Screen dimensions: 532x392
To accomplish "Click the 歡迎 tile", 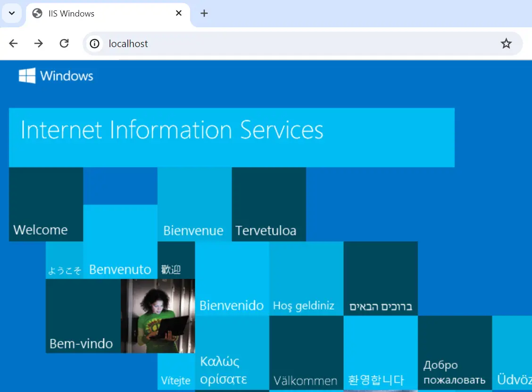I will pyautogui.click(x=176, y=260).
